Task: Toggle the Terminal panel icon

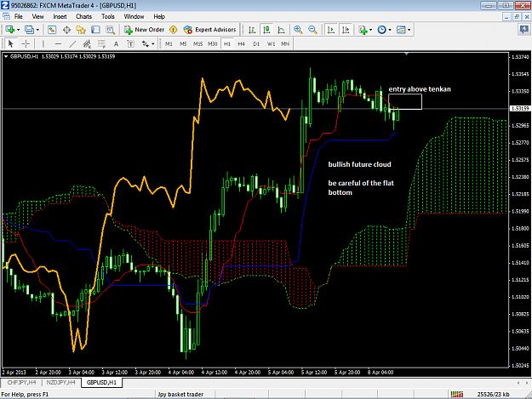Action: 95,30
